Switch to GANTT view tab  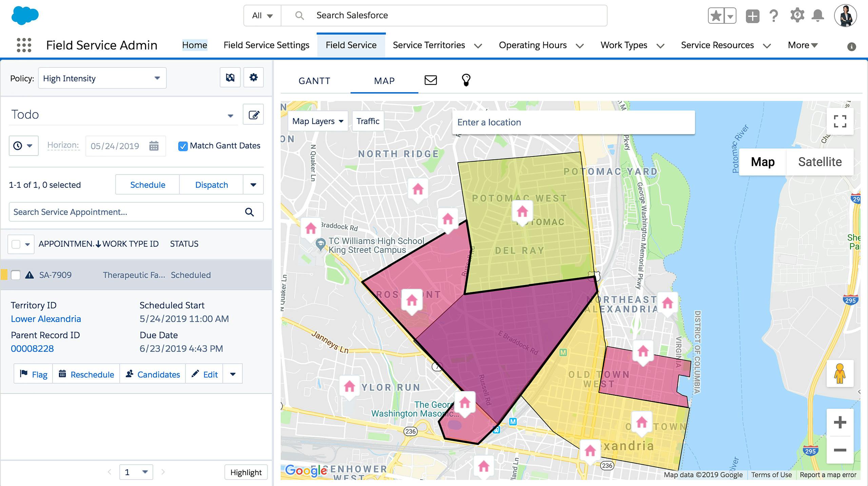pyautogui.click(x=315, y=80)
